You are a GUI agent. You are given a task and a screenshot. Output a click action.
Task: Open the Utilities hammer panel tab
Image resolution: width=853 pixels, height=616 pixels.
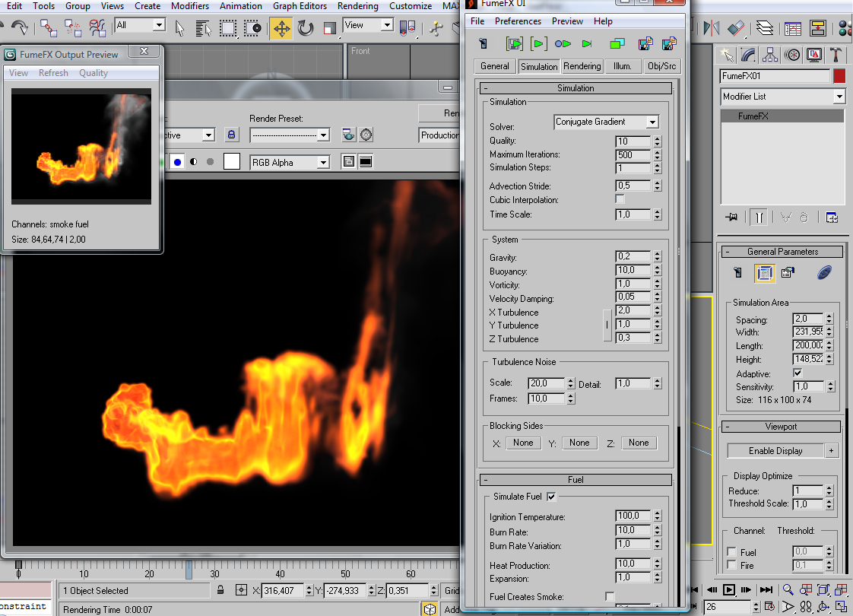[x=836, y=55]
